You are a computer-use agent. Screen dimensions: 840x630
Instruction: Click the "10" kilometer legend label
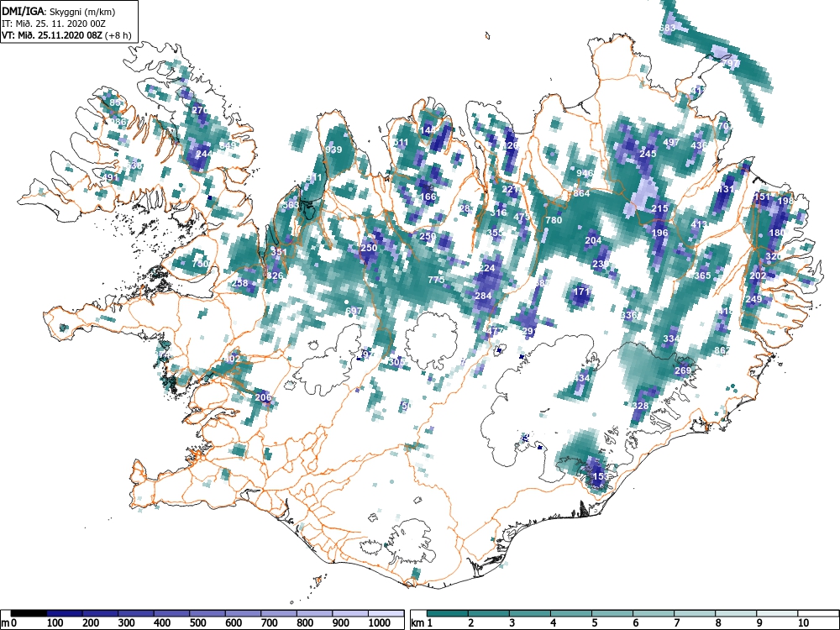pyautogui.click(x=803, y=623)
